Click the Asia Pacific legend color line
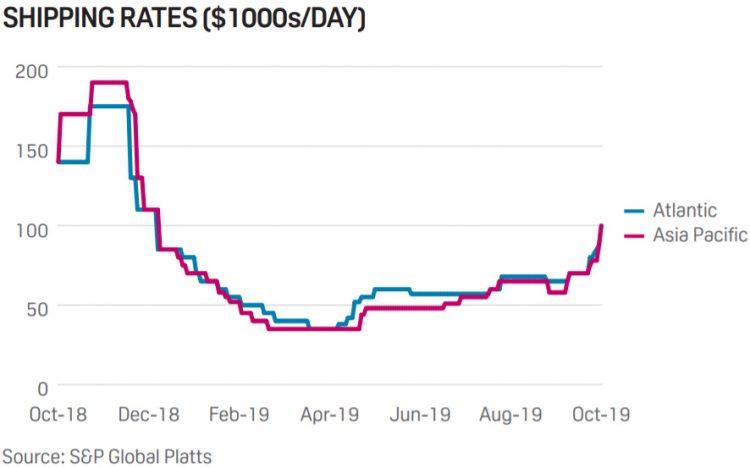Image resolution: width=750 pixels, height=468 pixels. (x=634, y=235)
